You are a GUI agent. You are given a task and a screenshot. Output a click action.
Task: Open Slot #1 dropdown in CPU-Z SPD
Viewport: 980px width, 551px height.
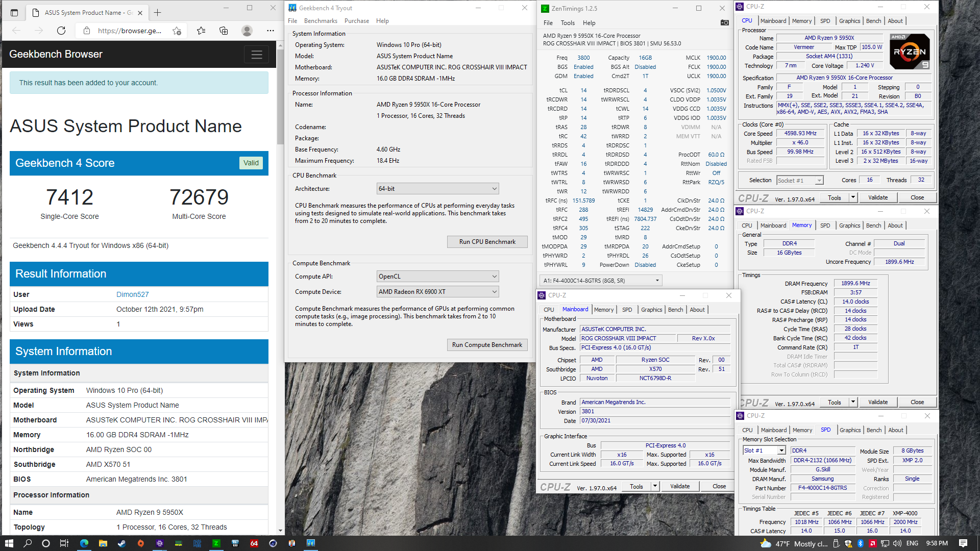[x=764, y=450]
